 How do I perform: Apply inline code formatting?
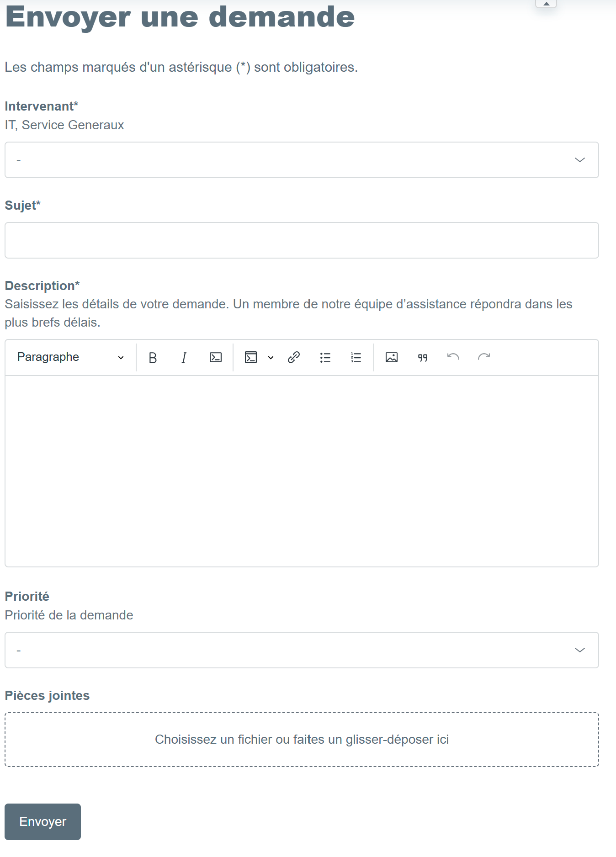(216, 358)
